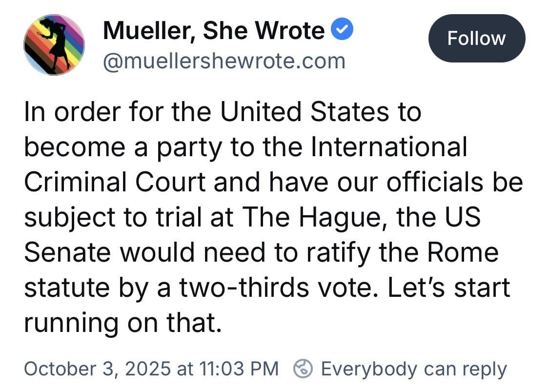Screen dimensions: 549x392
Task: Follow Mueller, She Wrote
Action: pos(476,38)
